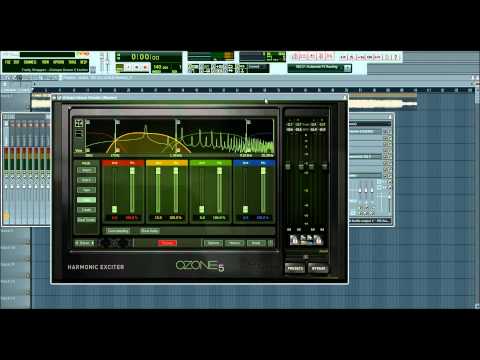
Task: Select the Retro exciter mode
Action: 86,180
